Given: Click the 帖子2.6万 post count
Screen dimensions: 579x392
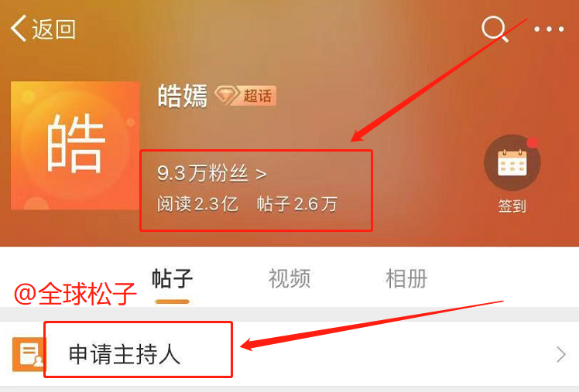Looking at the screenshot, I should [x=297, y=204].
